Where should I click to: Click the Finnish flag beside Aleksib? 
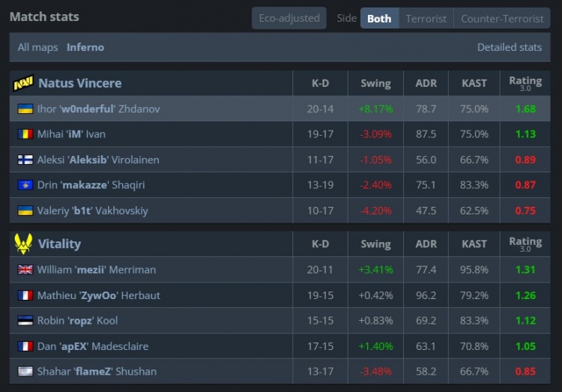(x=25, y=160)
